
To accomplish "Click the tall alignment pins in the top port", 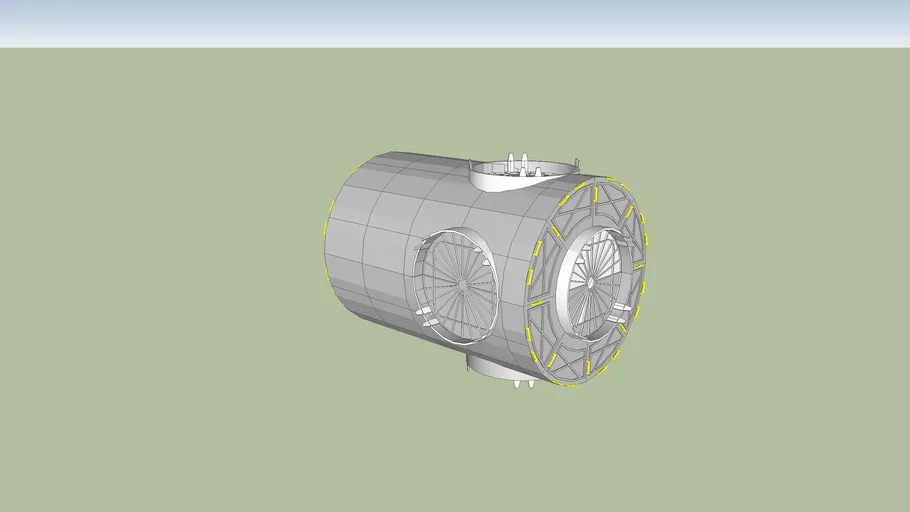I will [x=517, y=162].
